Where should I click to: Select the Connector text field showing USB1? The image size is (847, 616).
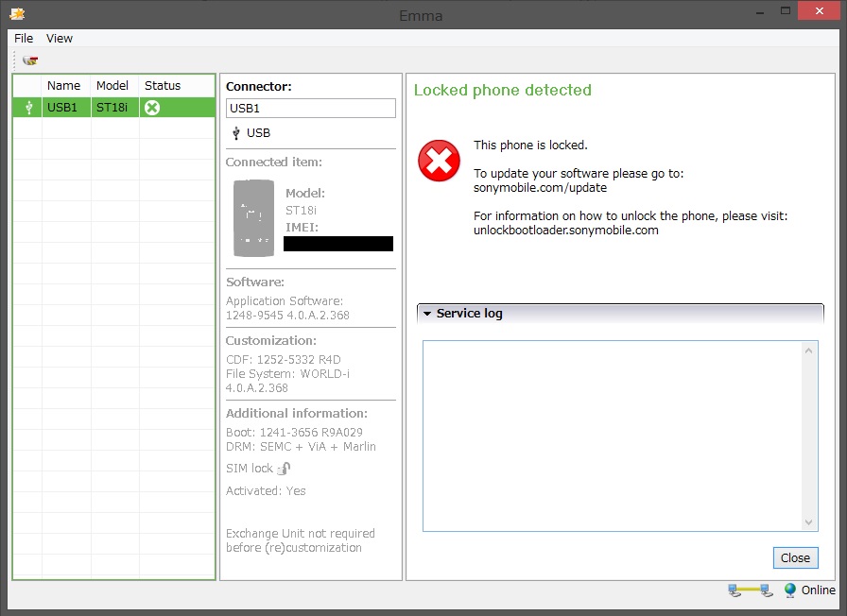point(310,108)
